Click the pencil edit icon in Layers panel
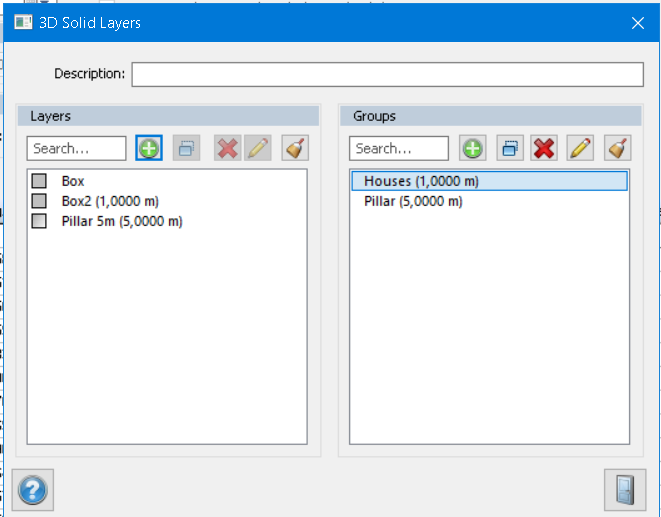661x517 pixels. (x=258, y=149)
